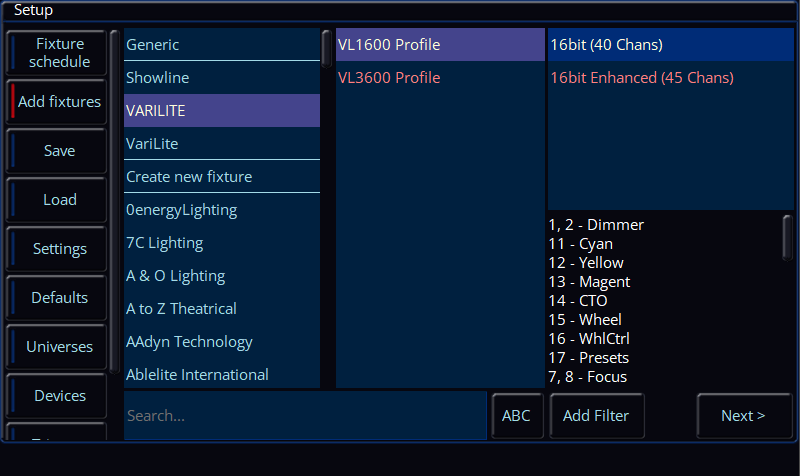The height and width of the screenshot is (476, 800).
Task: Click the '14 - CTO' channel line
Action: point(578,300)
